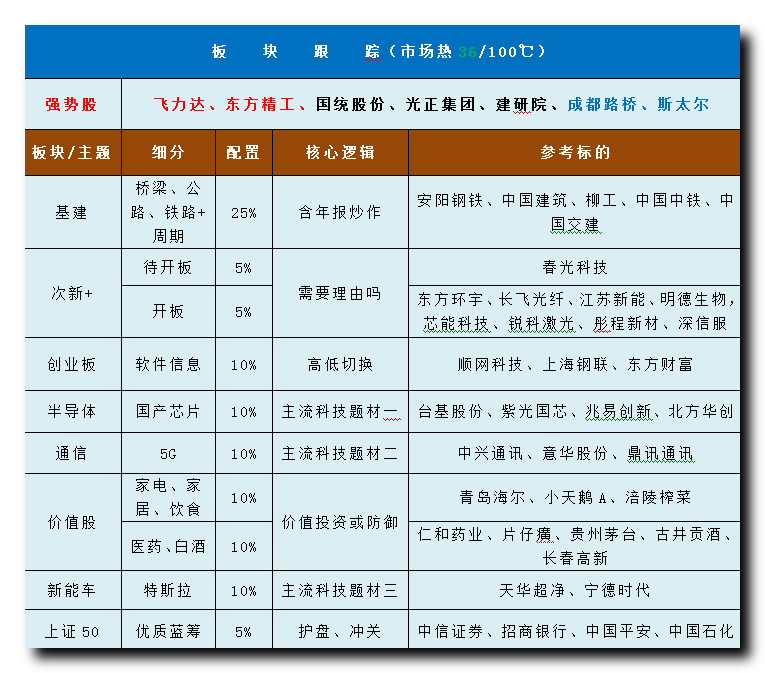765x673 pixels.
Task: Select the 主流科技题材二 logic cell
Action: pyautogui.click(x=340, y=454)
